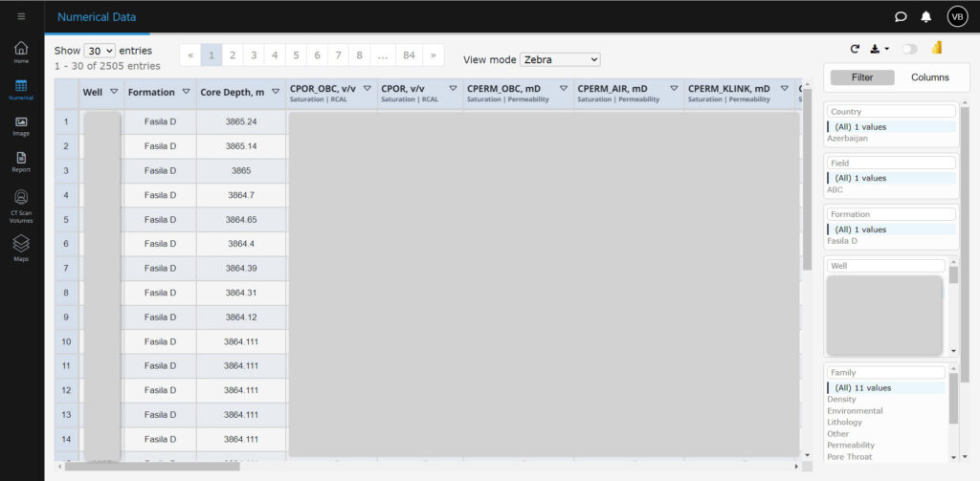980x481 pixels.
Task: Click the notifications bell icon
Action: (x=926, y=16)
